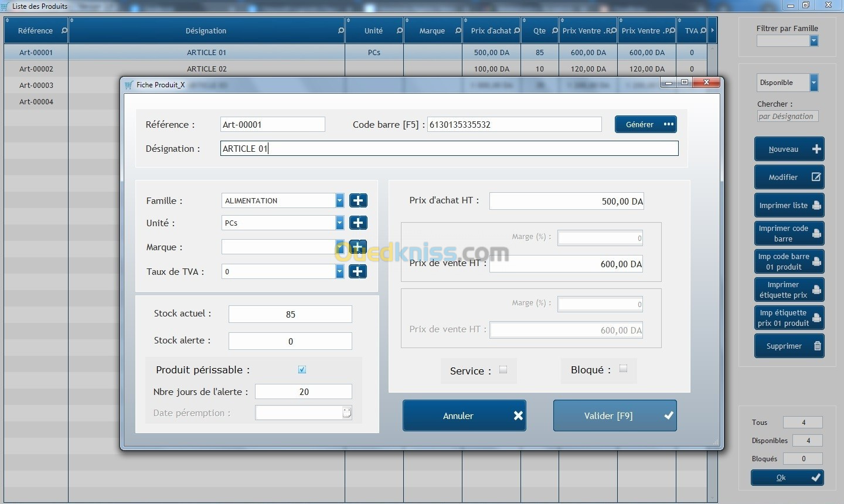The width and height of the screenshot is (844, 504).
Task: Open the Marque dropdown
Action: (339, 247)
